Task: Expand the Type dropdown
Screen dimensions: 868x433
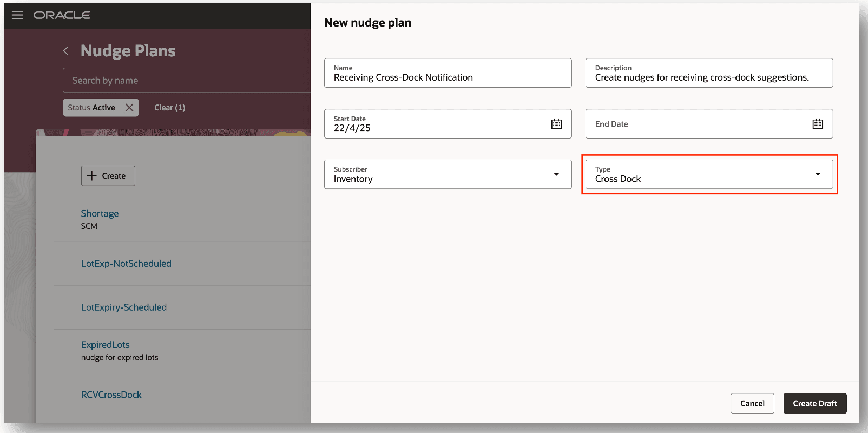Action: pos(818,174)
